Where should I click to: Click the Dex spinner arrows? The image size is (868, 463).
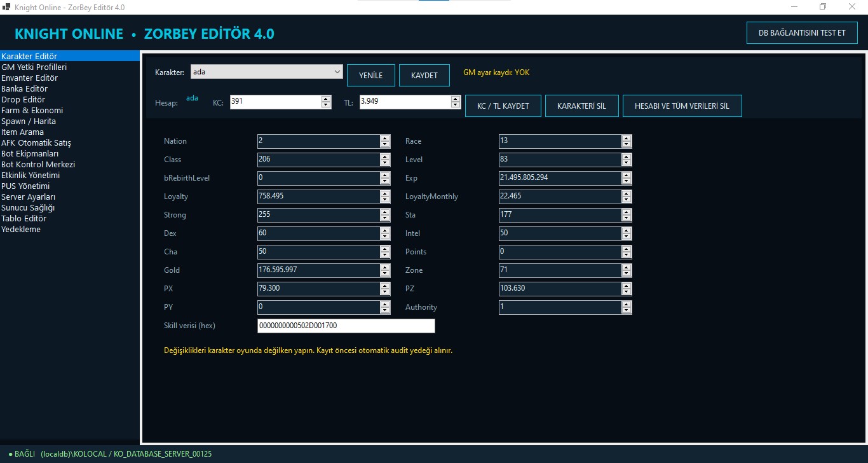(x=385, y=233)
